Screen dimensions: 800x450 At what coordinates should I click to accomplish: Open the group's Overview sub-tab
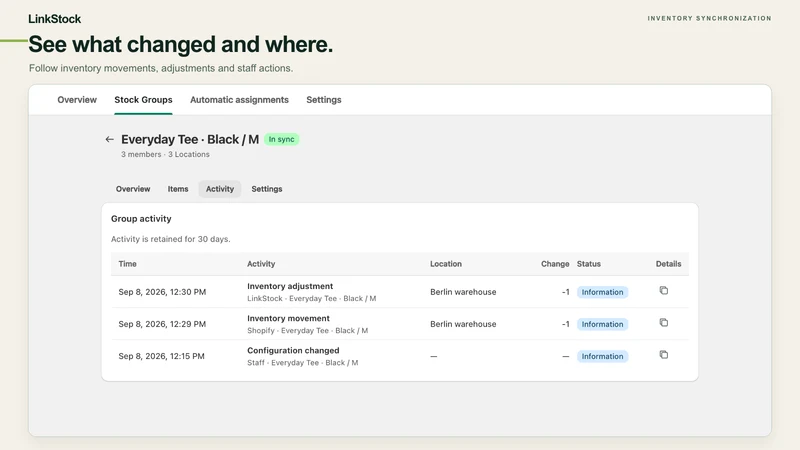[x=133, y=189]
